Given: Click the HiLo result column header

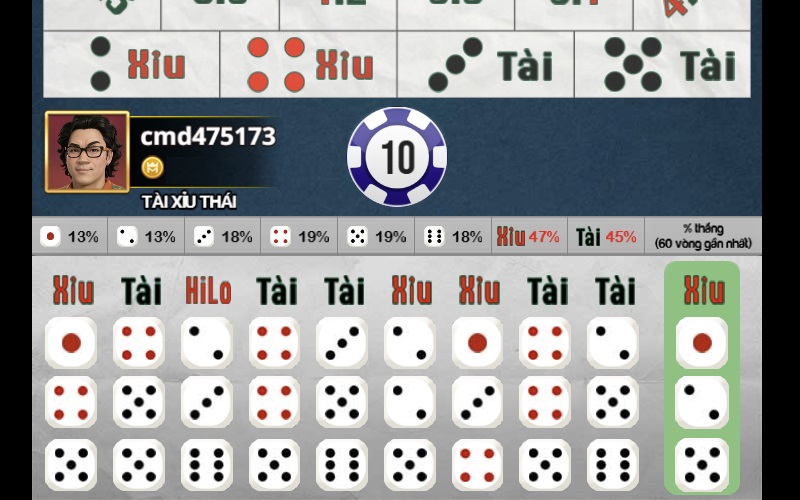Looking at the screenshot, I should 208,291.
